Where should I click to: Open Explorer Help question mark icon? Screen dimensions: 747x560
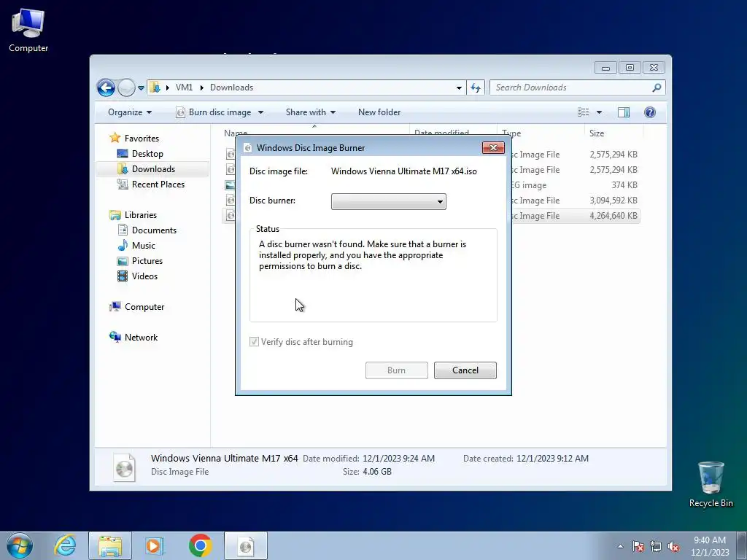(650, 112)
